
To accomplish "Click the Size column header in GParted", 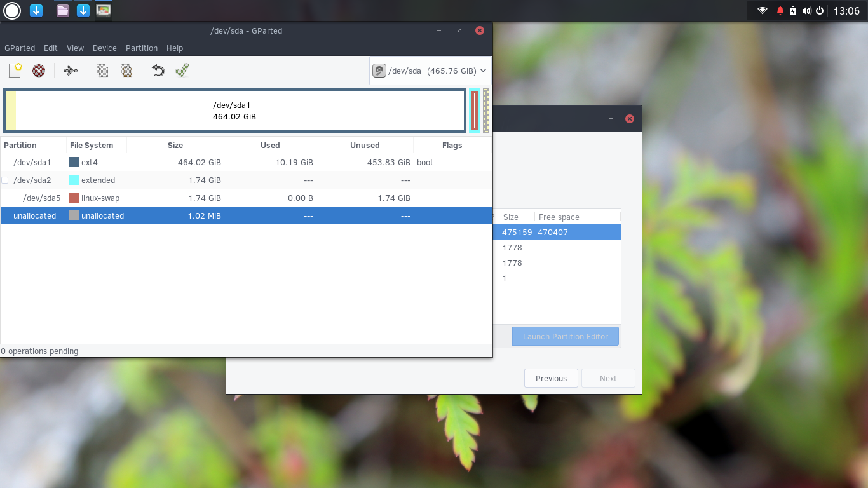I will pyautogui.click(x=175, y=145).
